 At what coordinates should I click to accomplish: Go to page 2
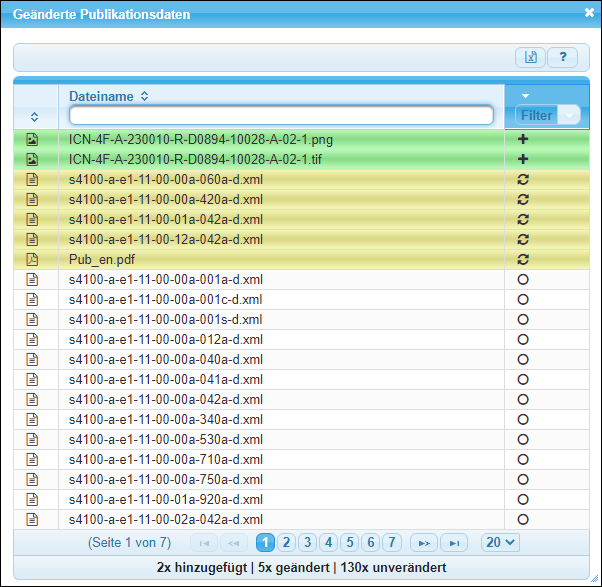point(286,542)
